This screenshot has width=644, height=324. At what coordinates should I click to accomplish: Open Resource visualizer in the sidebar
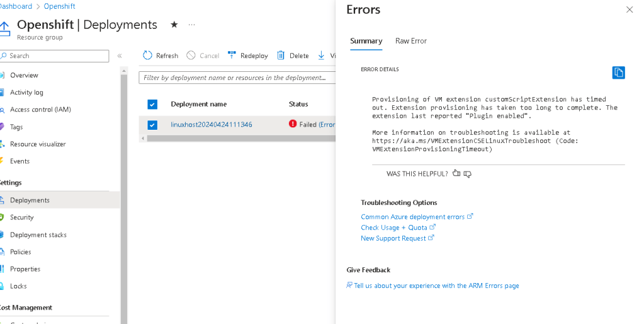pyautogui.click(x=38, y=144)
